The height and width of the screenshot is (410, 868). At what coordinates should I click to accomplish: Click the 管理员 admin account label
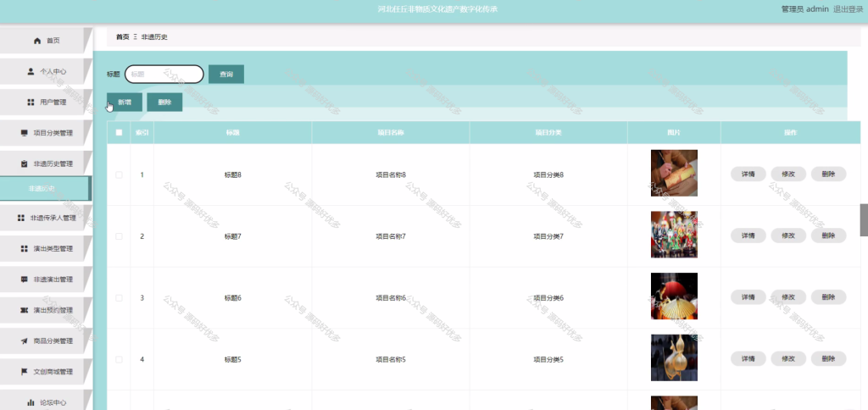805,8
